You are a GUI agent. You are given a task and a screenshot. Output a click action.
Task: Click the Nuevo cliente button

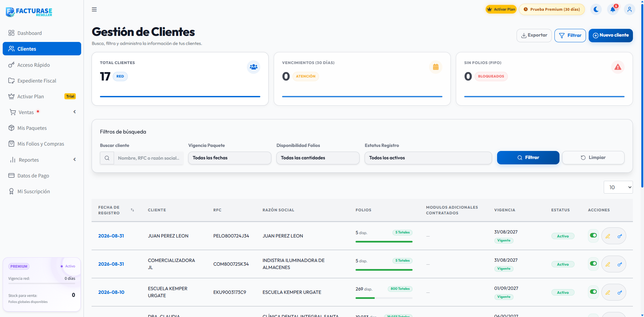(611, 36)
